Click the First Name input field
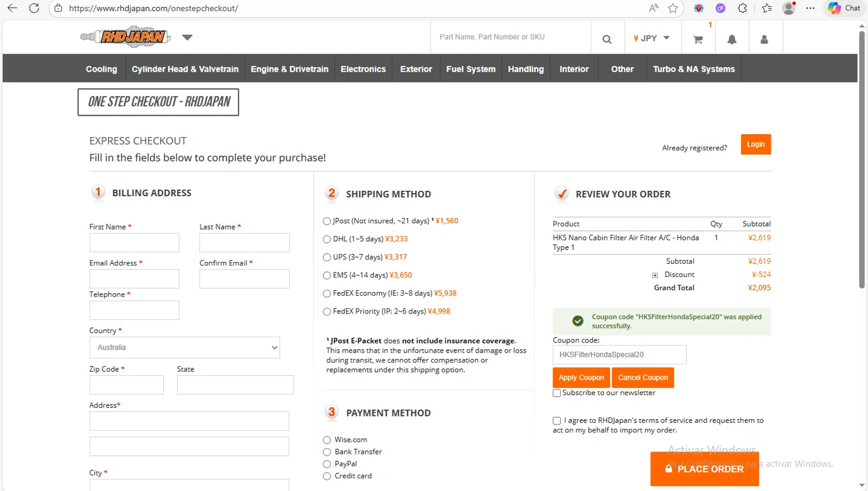This screenshot has height=491, width=868. [134, 243]
